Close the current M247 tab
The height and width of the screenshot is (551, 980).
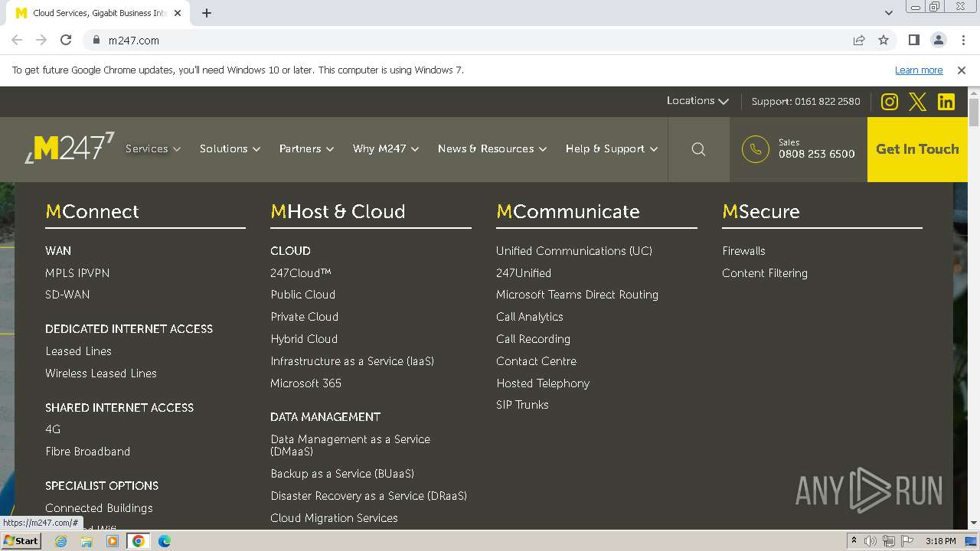178,13
